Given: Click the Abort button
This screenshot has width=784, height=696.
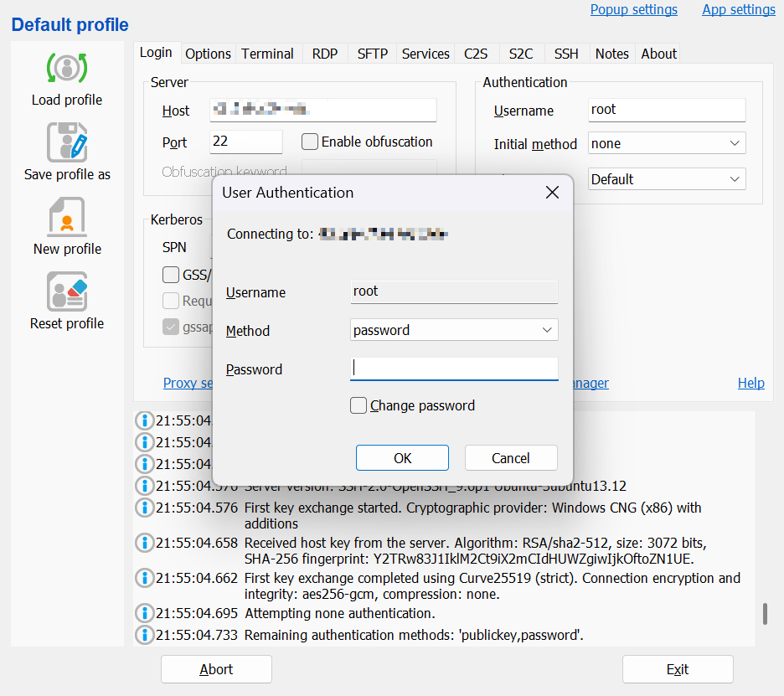Looking at the screenshot, I should pos(216,669).
